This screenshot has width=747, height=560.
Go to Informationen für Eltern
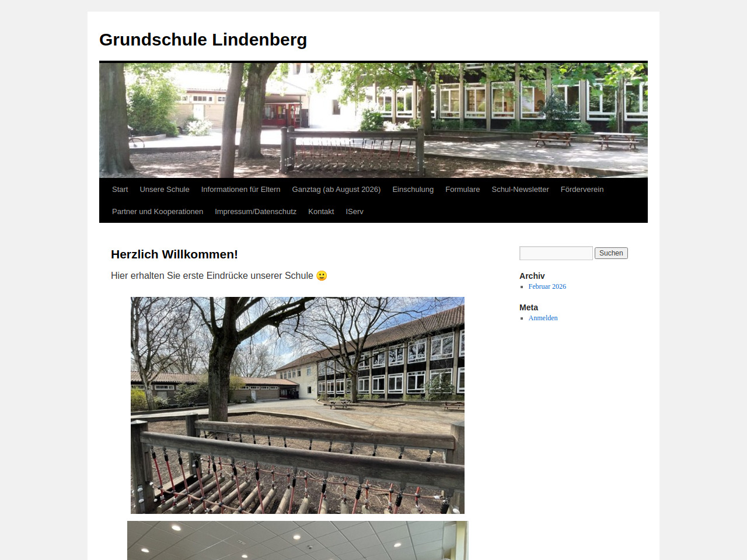tap(240, 190)
